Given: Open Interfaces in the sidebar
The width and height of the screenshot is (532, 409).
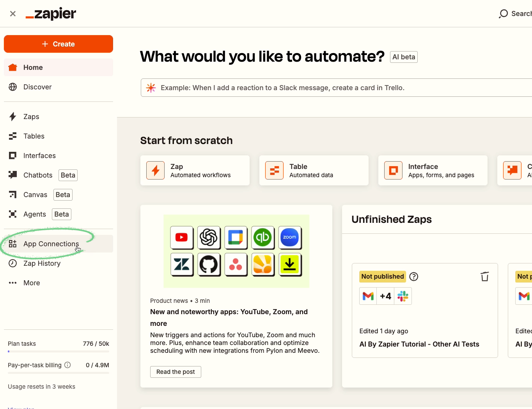Looking at the screenshot, I should 59,156.
